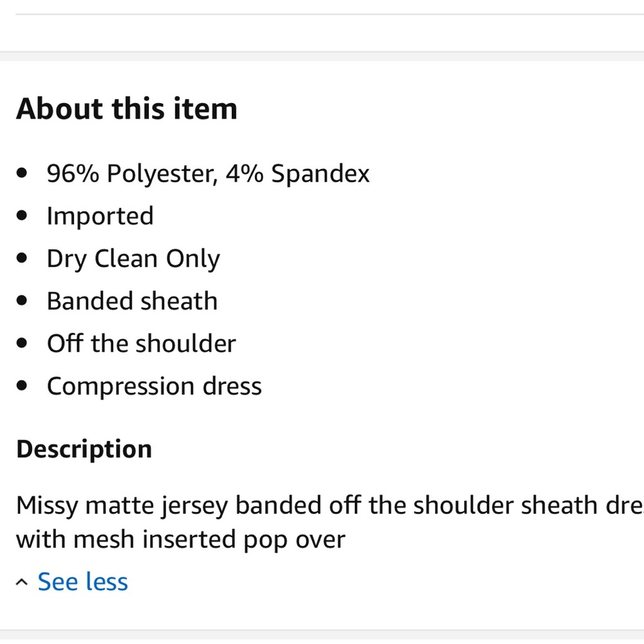Click the See less link
Screen dimensions: 644x644
(x=82, y=582)
